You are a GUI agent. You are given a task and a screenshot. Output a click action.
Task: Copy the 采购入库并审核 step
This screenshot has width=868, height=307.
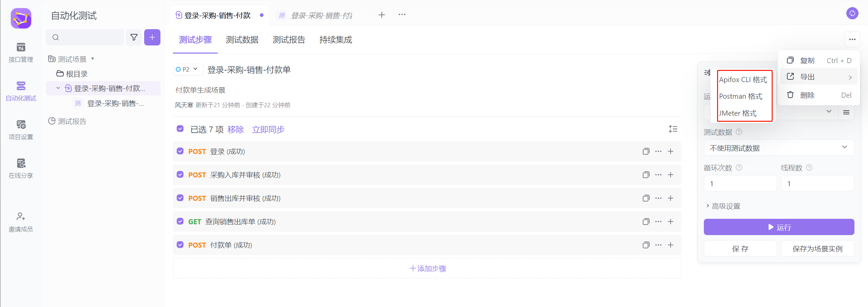tap(646, 175)
